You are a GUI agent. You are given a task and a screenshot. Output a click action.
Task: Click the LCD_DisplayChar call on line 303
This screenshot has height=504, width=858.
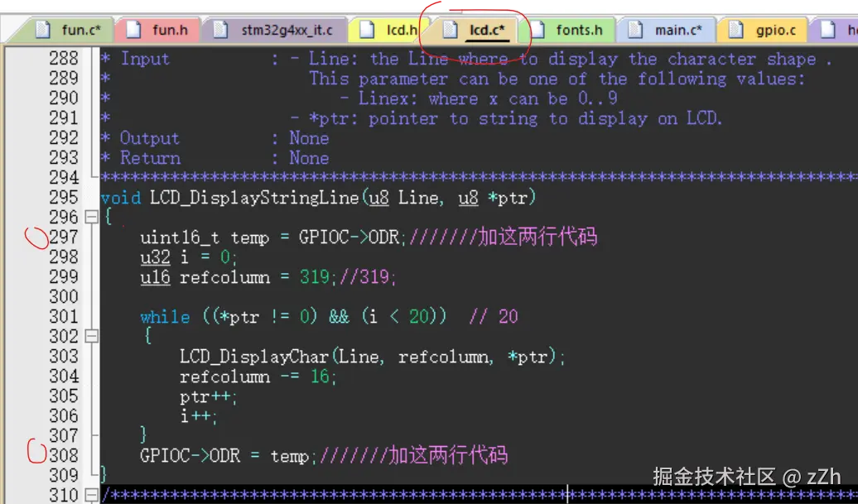(x=254, y=357)
